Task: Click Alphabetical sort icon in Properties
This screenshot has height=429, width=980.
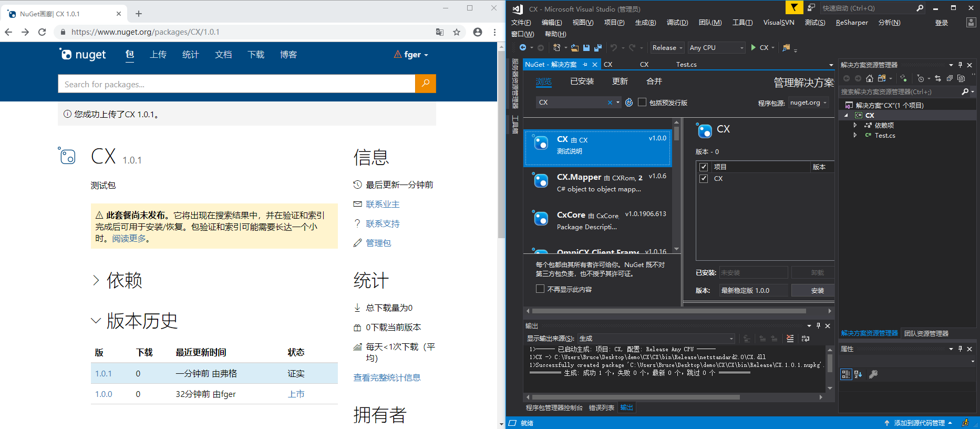Action: pos(858,374)
